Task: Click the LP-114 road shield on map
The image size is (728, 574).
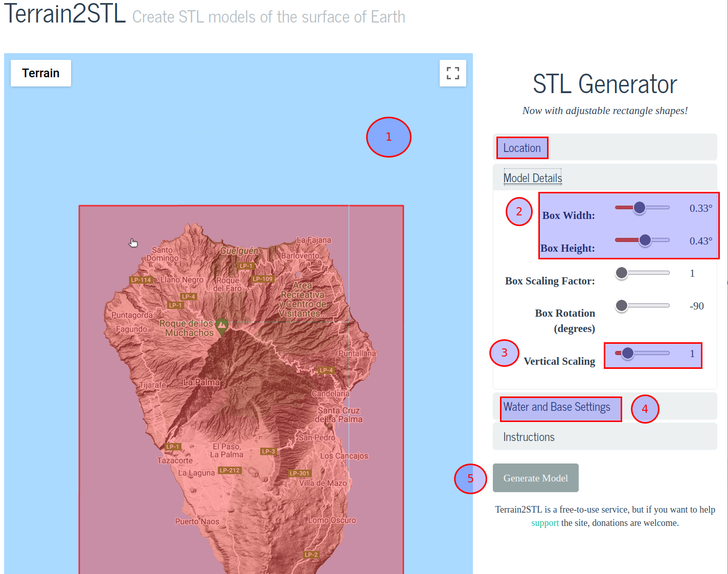Action: click(x=141, y=280)
